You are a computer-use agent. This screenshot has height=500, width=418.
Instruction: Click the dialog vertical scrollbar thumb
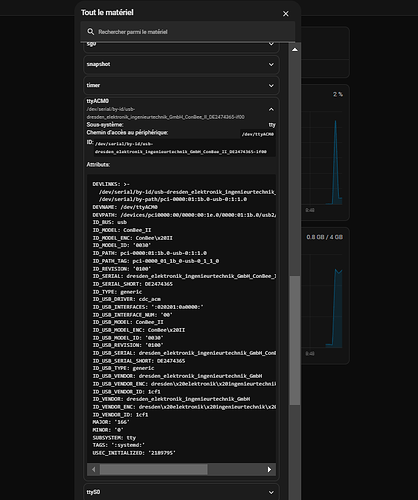point(295,340)
